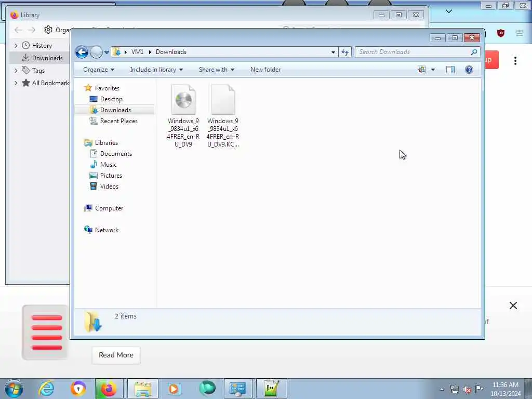Launch Internet Explorer from taskbar

pyautogui.click(x=46, y=389)
